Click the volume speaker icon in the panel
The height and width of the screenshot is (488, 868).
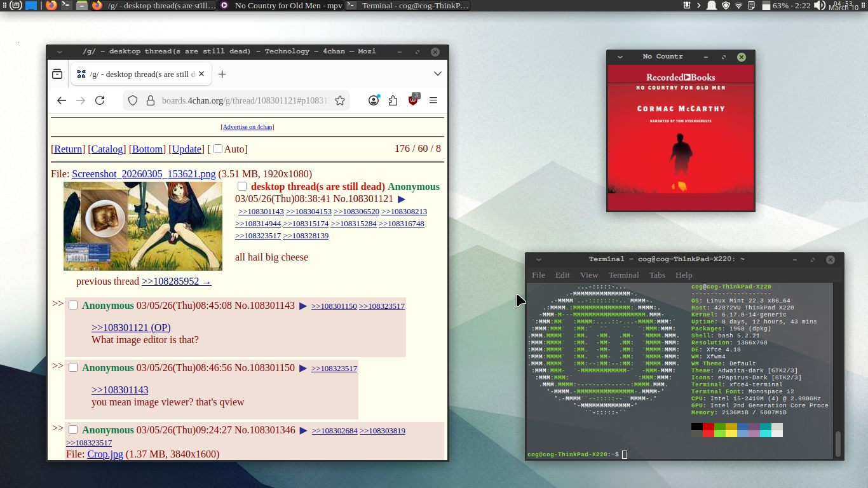820,6
